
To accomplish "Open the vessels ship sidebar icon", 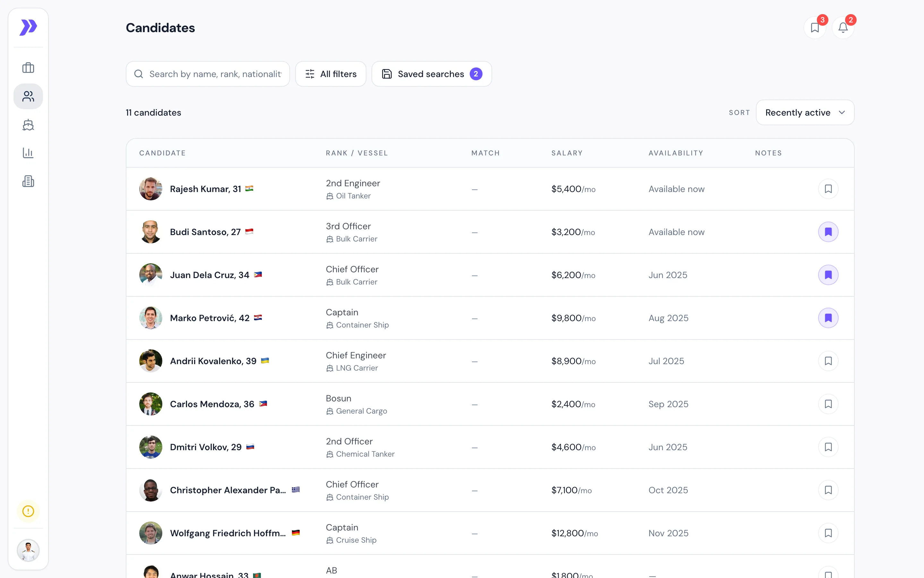I will pos(28,125).
